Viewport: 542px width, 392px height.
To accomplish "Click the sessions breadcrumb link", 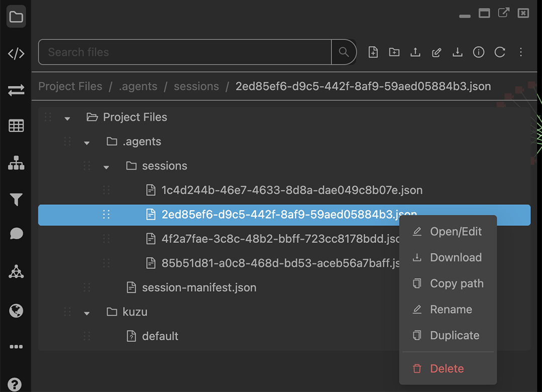I will pyautogui.click(x=196, y=86).
